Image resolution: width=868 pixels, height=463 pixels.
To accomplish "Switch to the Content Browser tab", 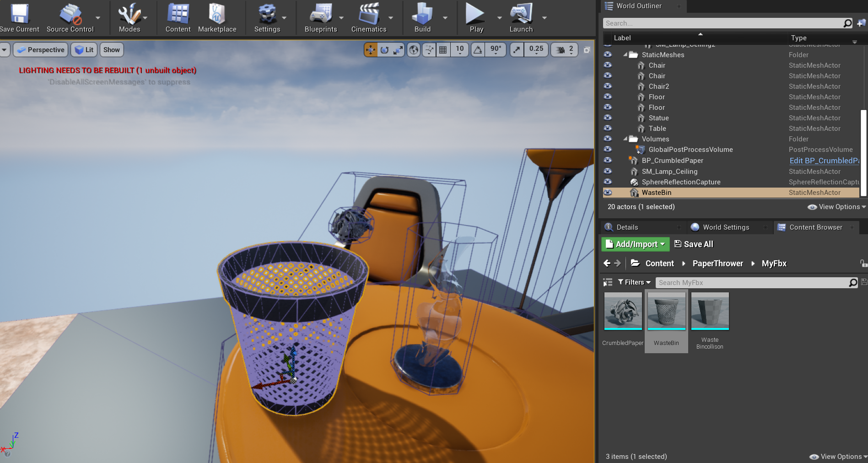I will [x=816, y=227].
